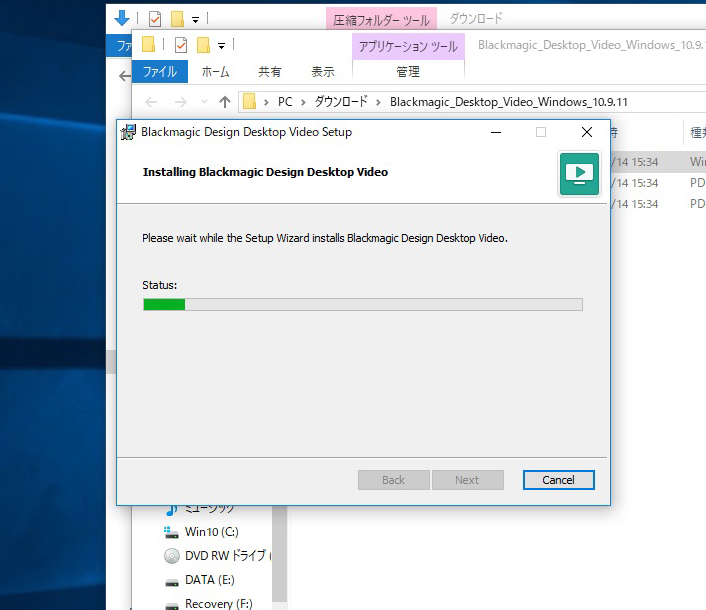Click blue download arrow icon in back Explorer
Viewport: 706px width, 610px height.
pyautogui.click(x=122, y=18)
